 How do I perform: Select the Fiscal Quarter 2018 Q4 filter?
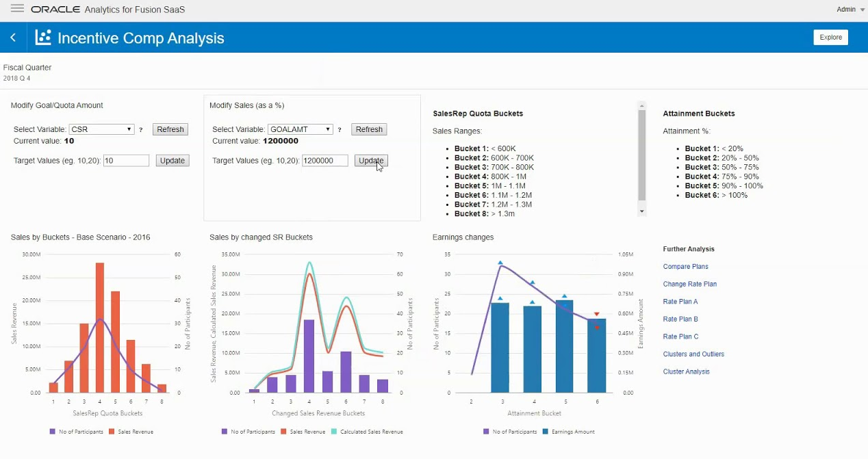point(27,73)
